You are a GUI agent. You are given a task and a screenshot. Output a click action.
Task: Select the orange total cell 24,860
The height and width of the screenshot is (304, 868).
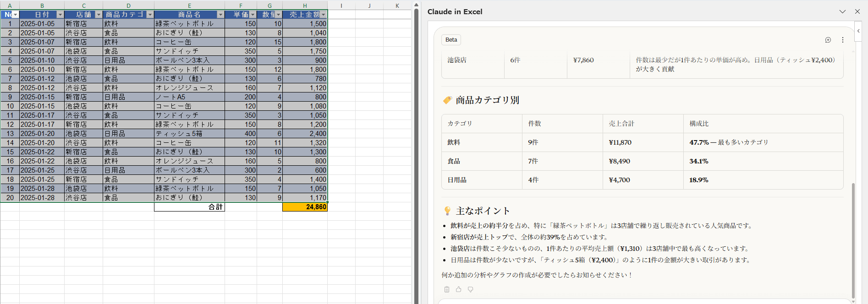point(305,207)
